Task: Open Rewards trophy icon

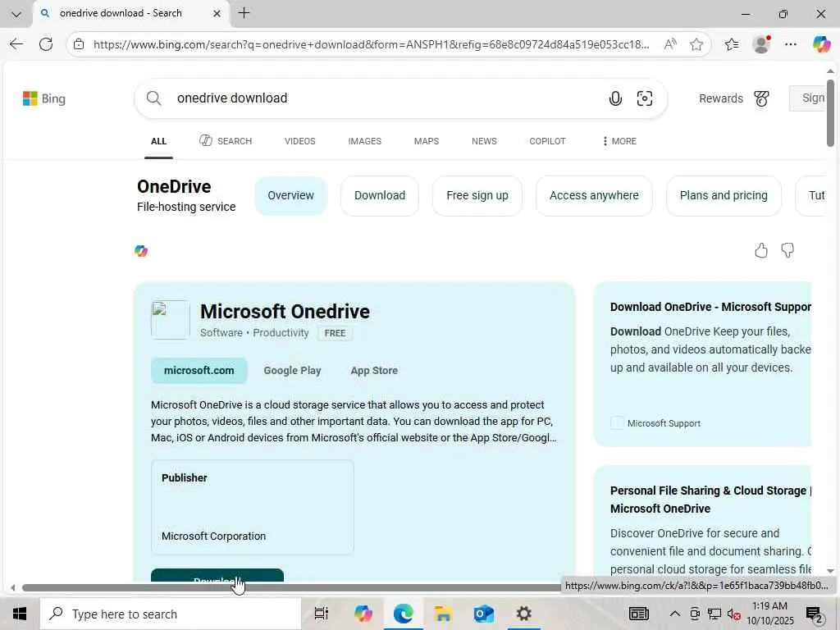Action: pyautogui.click(x=761, y=98)
